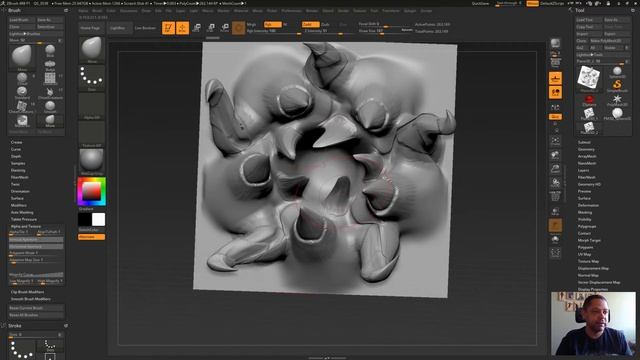Screen dimensions: 640x360
Task: Expand Clip Brush Modifiers section
Action: tap(27, 292)
